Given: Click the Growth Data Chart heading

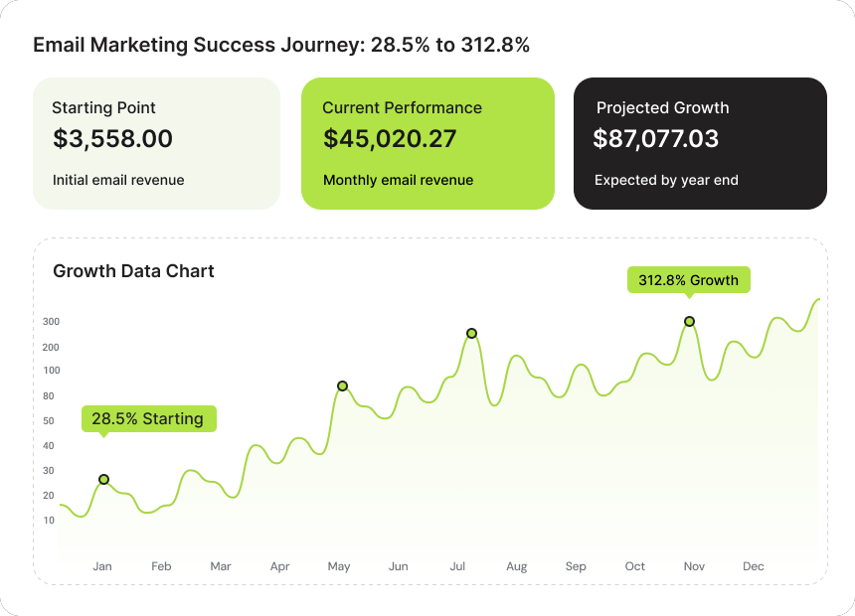Looking at the screenshot, I should click(133, 270).
